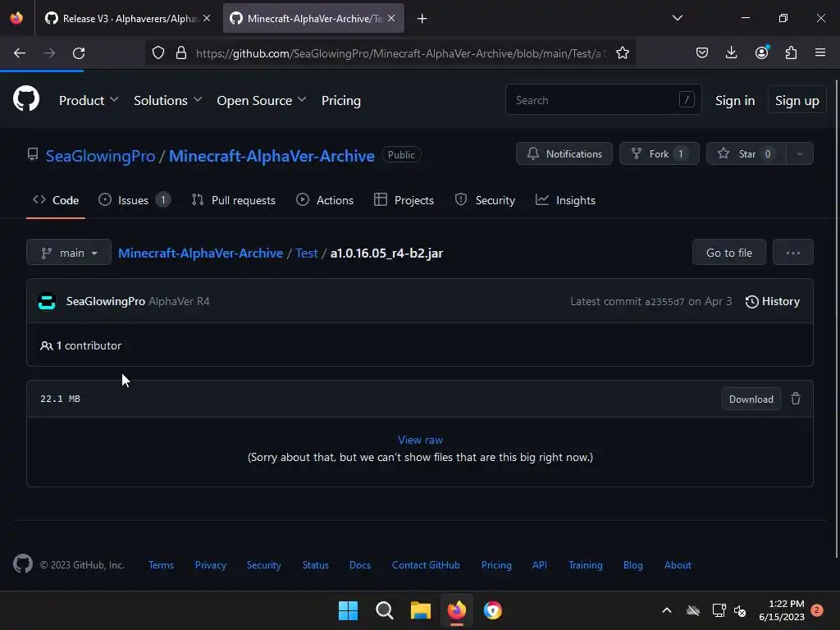Open the Insights tab
This screenshot has width=840, height=630.
(565, 200)
